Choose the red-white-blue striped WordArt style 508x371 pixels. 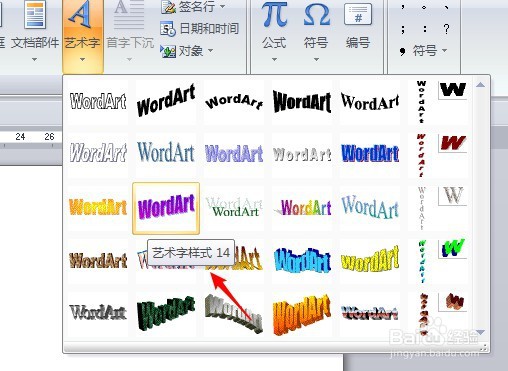pyautogui.click(x=370, y=313)
